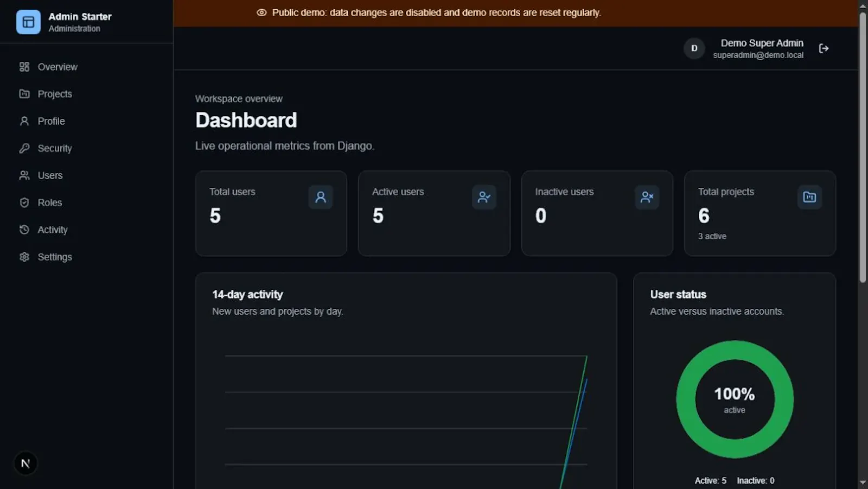
Task: Open the Overview menu item
Action: [x=86, y=67]
